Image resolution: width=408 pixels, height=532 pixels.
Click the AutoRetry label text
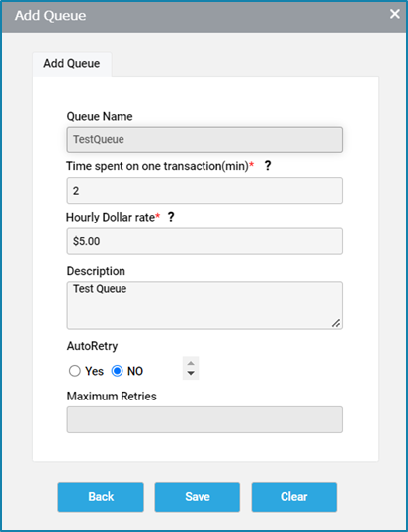point(92,346)
